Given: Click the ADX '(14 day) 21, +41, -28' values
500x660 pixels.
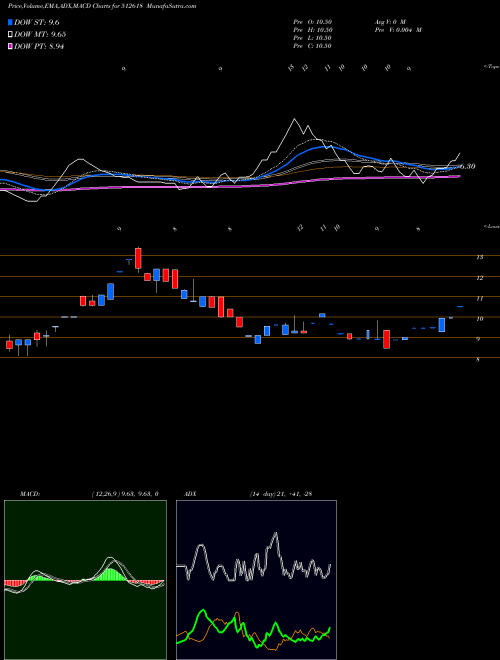Looking at the screenshot, I should [x=280, y=494].
